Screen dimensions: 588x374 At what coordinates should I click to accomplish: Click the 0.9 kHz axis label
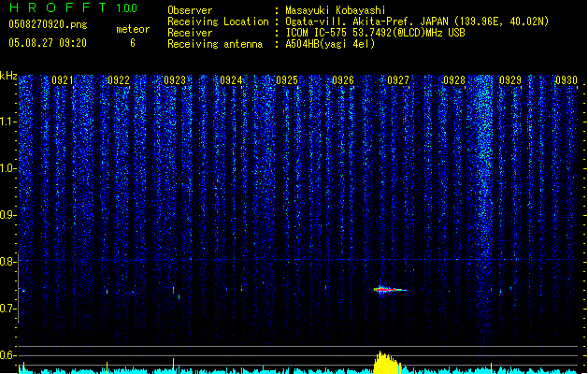coord(7,215)
